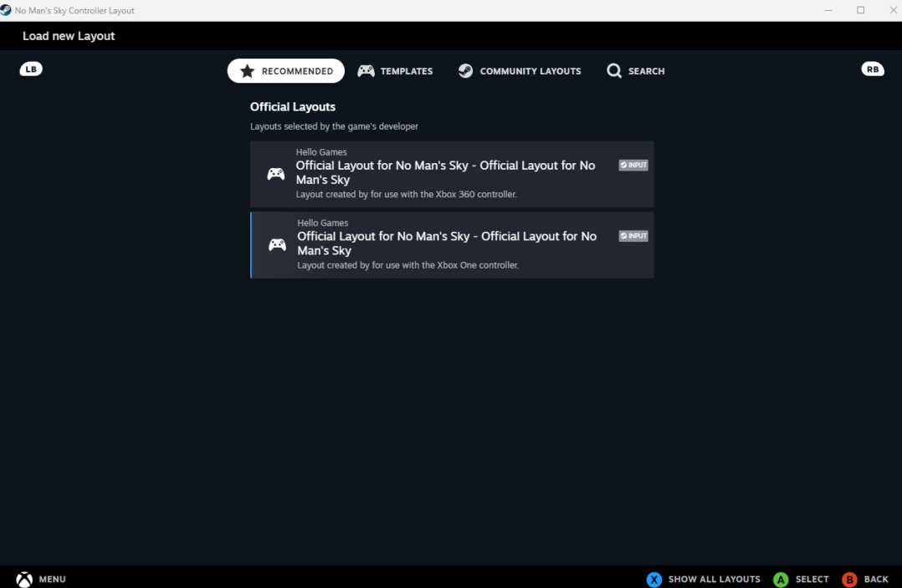This screenshot has width=902, height=588.
Task: Maximize the Controller Layout window
Action: 860,10
